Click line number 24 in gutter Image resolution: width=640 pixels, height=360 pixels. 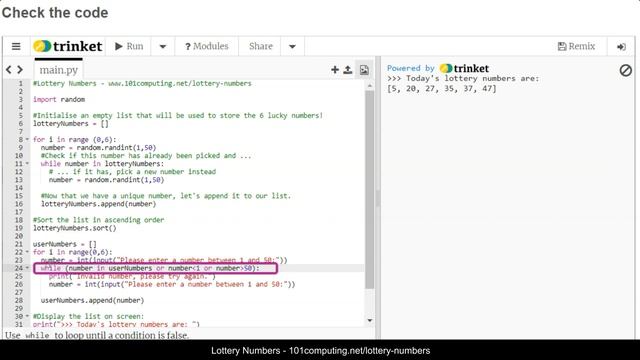click(x=19, y=268)
